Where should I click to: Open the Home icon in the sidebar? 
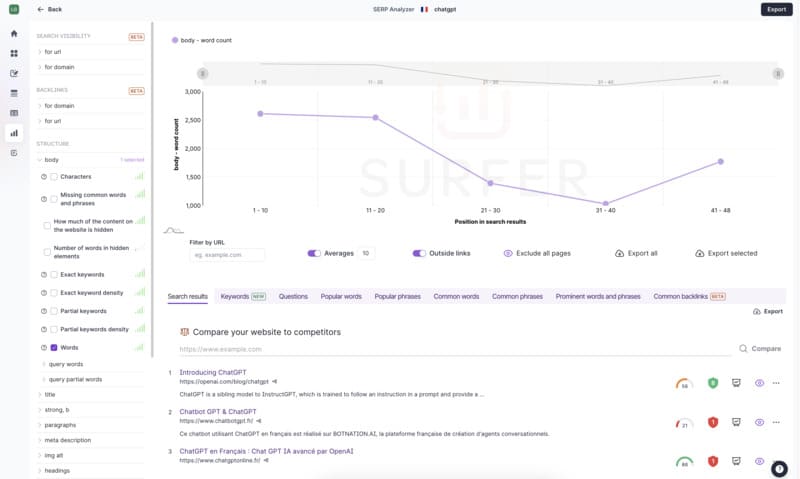point(14,34)
